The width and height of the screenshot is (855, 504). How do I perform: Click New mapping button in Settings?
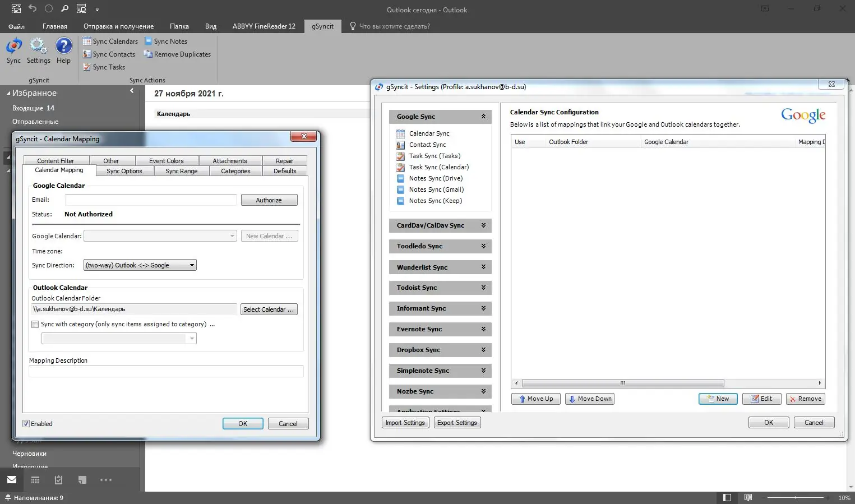[x=718, y=399]
